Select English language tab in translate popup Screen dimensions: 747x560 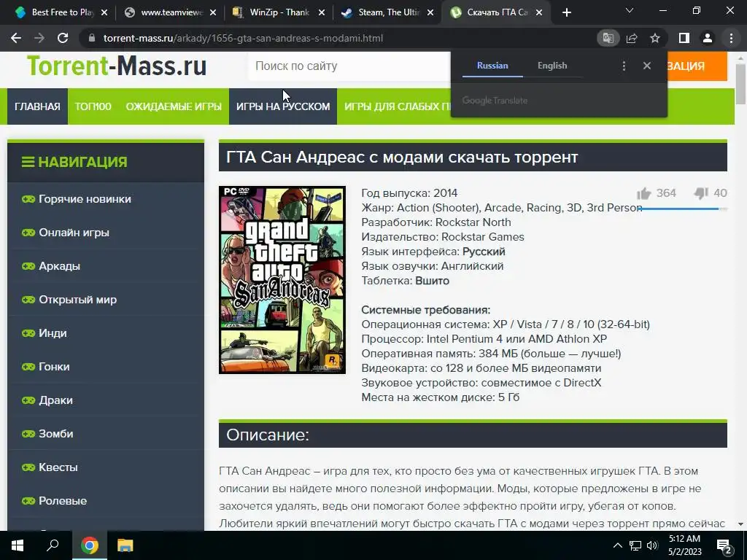click(x=552, y=66)
